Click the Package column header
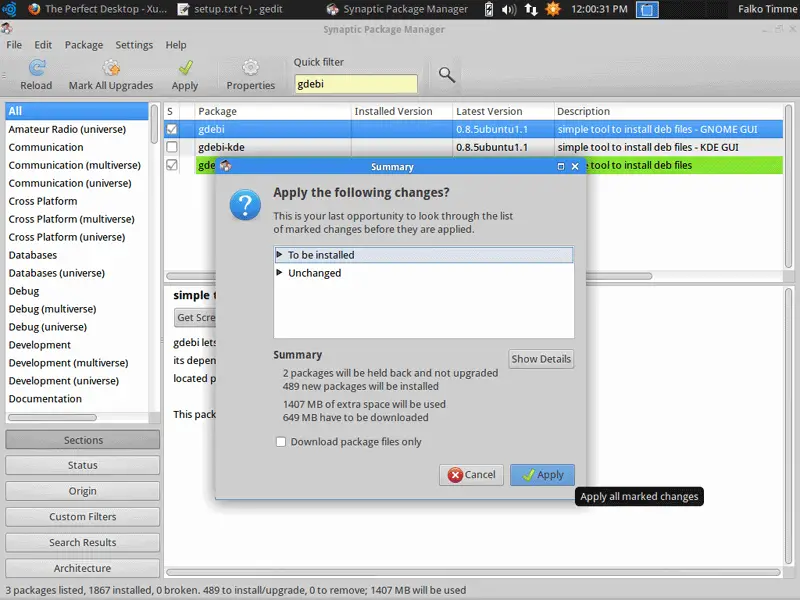The height and width of the screenshot is (600, 800). [x=273, y=111]
